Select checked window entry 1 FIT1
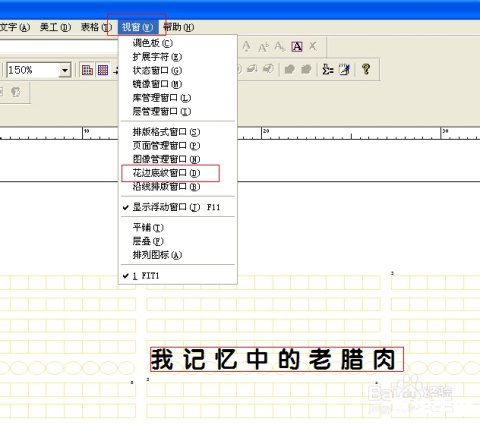Viewport: 480px width, 425px height. tap(178, 276)
